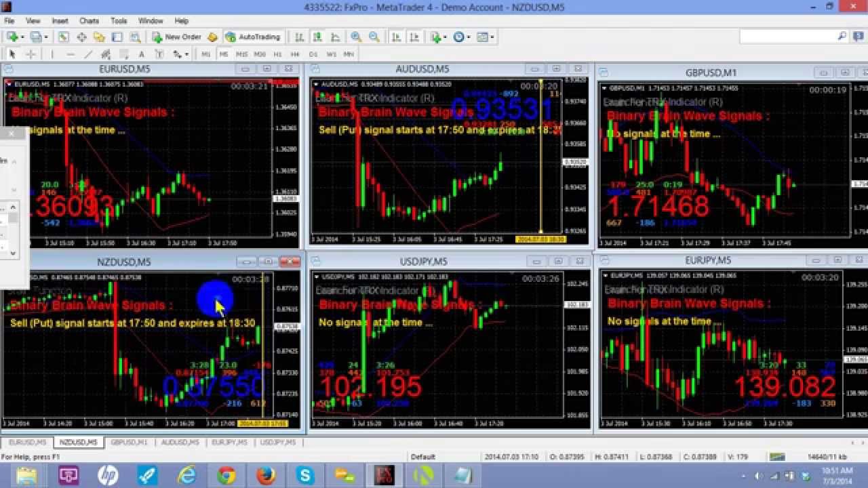Switch to the AUDUSD,M5 bottom tab
Image resolution: width=868 pixels, height=488 pixels.
(x=180, y=443)
